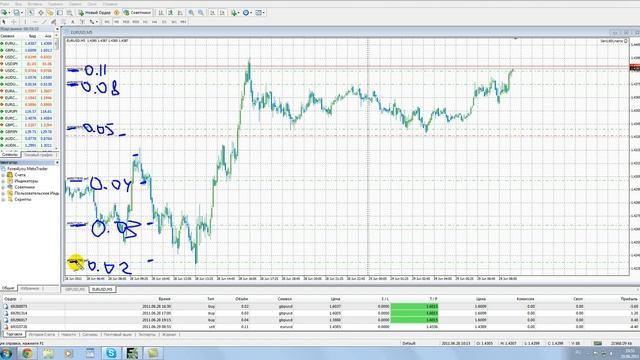Toggle the Strategy Tester toolbar icon
This screenshot has height=360, width=640.
pos(69,13)
